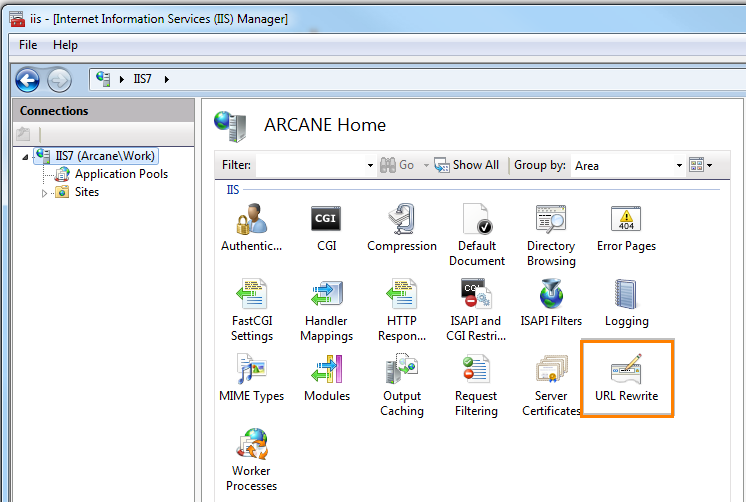Open the Error Pages feature
The image size is (746, 502).
626,227
